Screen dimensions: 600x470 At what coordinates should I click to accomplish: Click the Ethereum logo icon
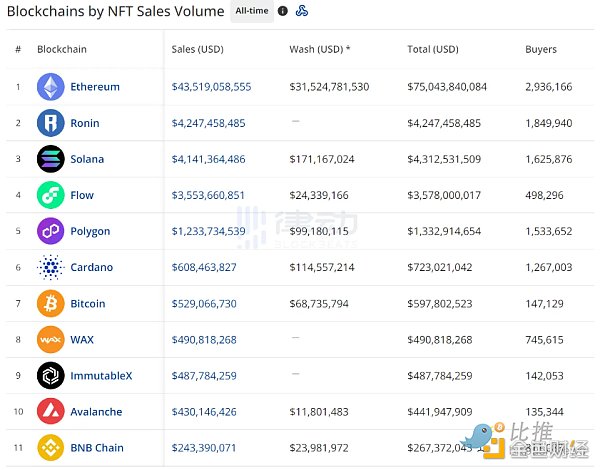click(50, 87)
